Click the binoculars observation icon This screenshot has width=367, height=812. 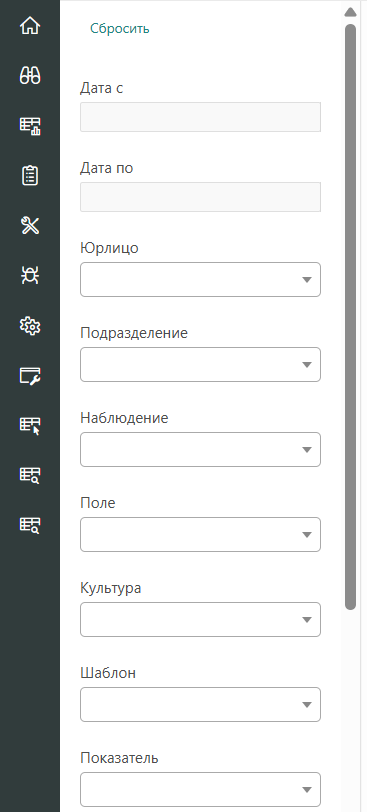[x=30, y=76]
